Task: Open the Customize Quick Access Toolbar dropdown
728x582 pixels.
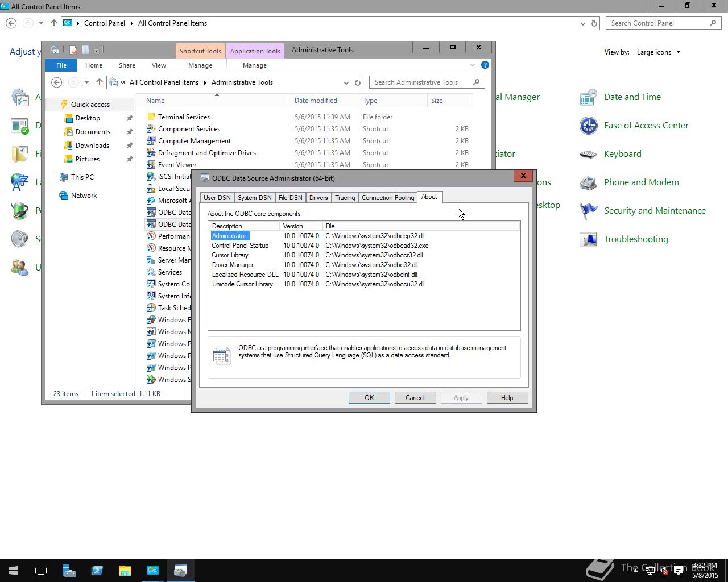Action: (x=96, y=50)
